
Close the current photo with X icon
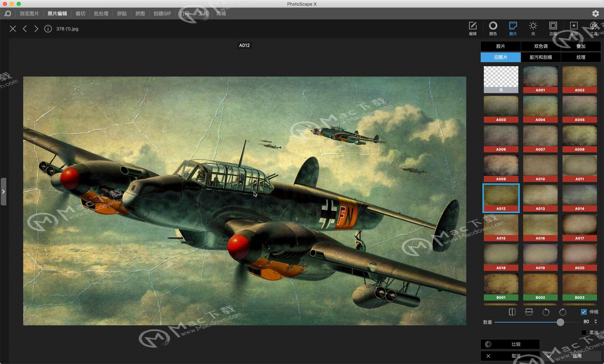(x=13, y=29)
